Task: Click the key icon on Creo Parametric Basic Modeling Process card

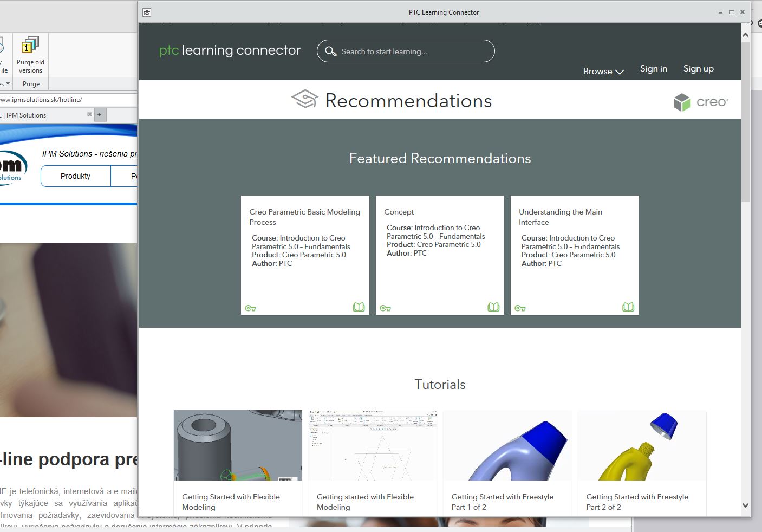Action: 250,308
